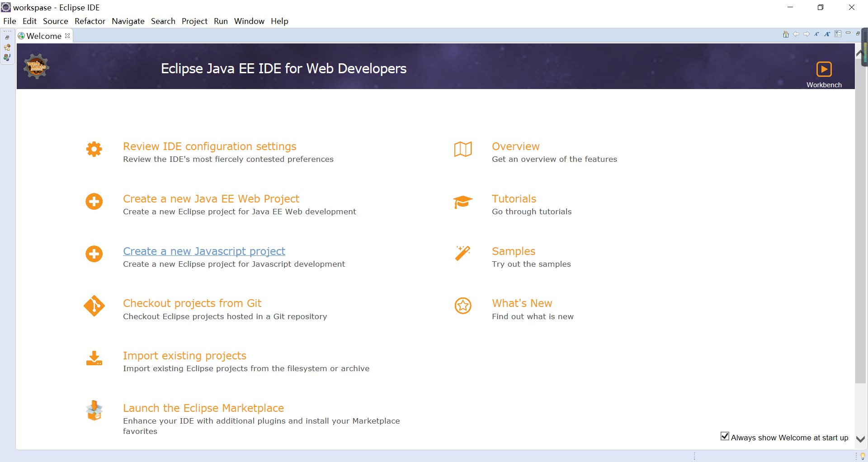Click the Marketplace box icon
The height and width of the screenshot is (462, 868).
tap(94, 410)
